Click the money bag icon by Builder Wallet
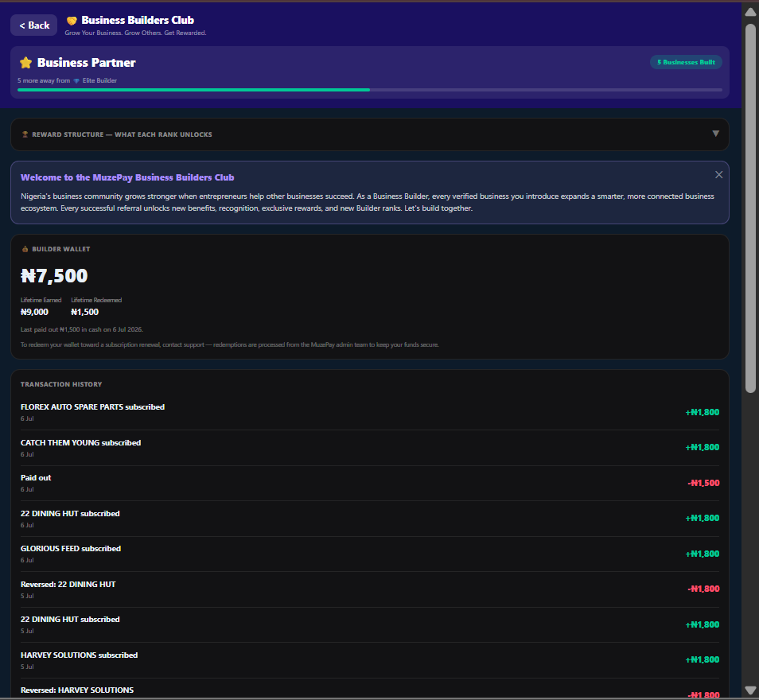 point(25,249)
